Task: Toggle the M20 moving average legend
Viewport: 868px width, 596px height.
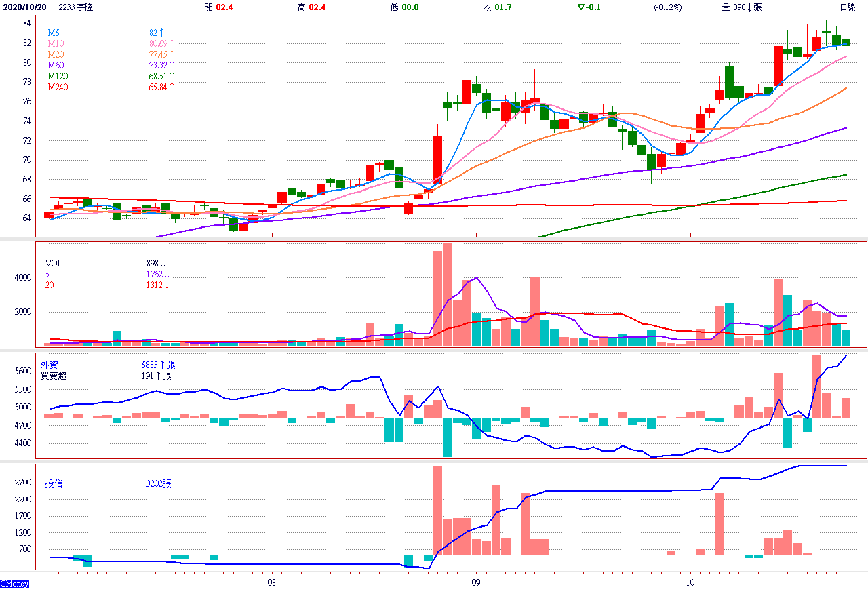Action: click(56, 54)
